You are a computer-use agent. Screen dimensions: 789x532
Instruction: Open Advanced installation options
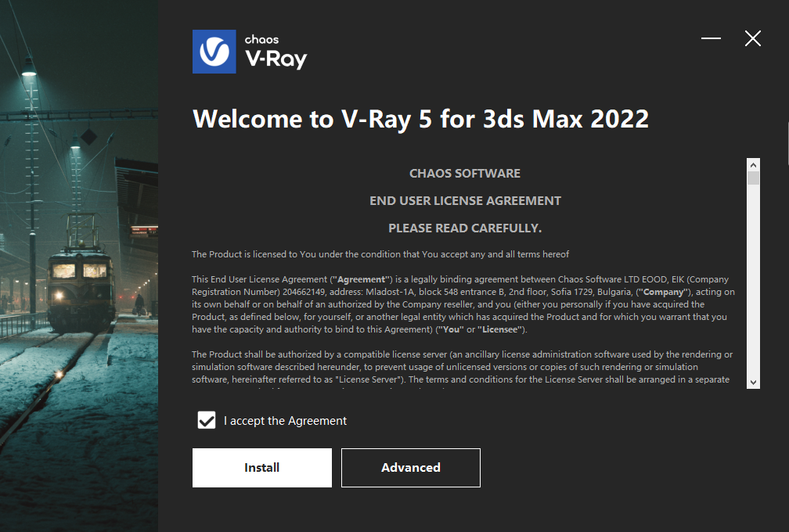tap(410, 467)
